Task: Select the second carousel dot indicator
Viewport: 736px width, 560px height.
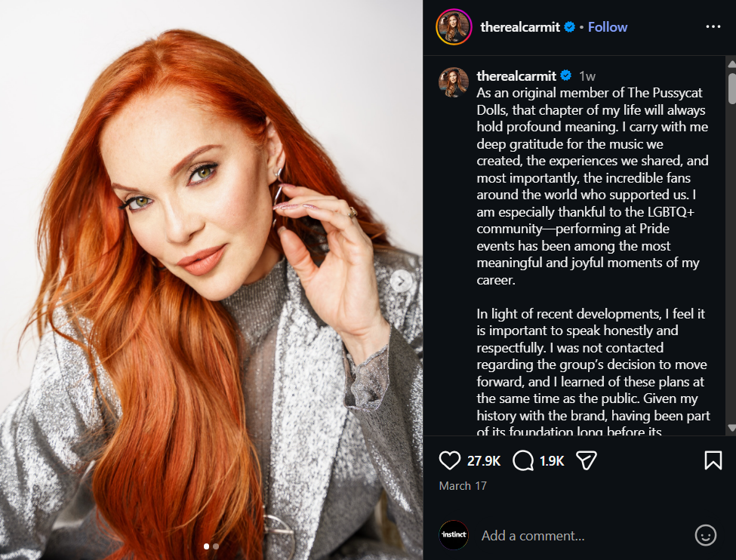Action: pyautogui.click(x=216, y=546)
